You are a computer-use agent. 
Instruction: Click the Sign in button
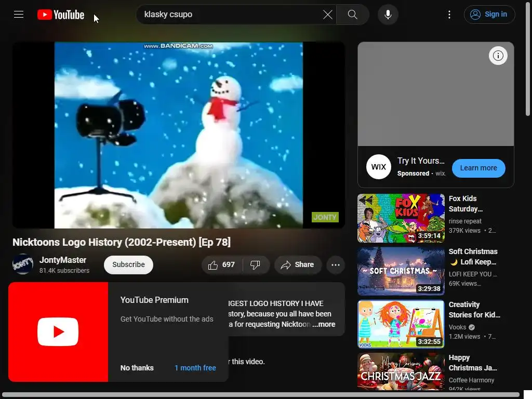pyautogui.click(x=489, y=15)
